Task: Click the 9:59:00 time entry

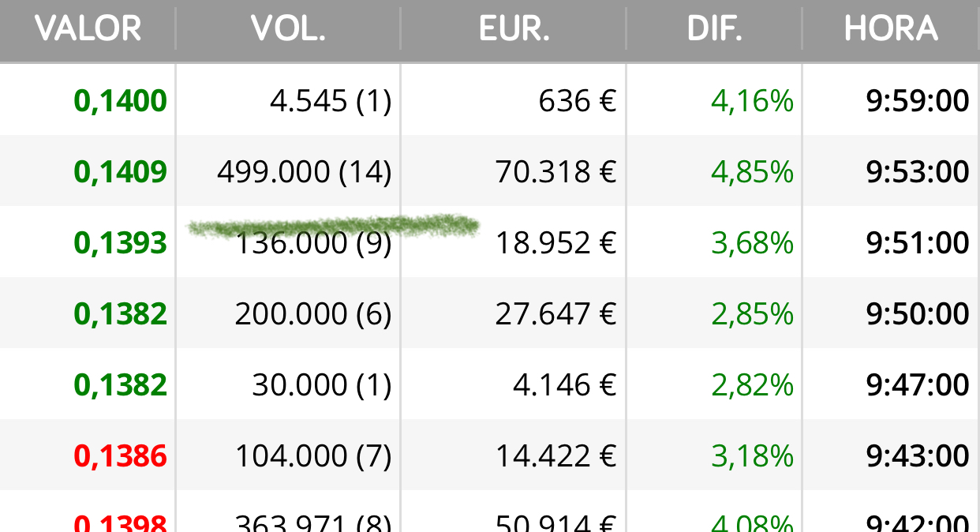Action: (918, 101)
